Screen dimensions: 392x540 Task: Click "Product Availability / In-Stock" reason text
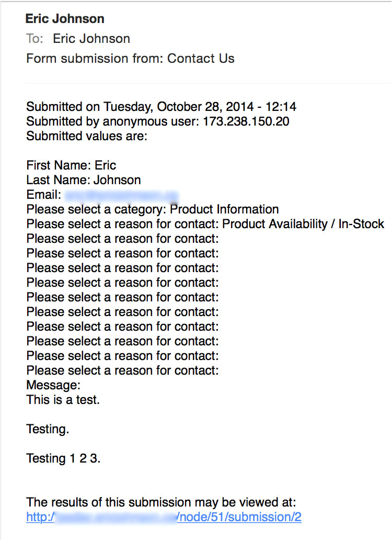pyautogui.click(x=303, y=224)
